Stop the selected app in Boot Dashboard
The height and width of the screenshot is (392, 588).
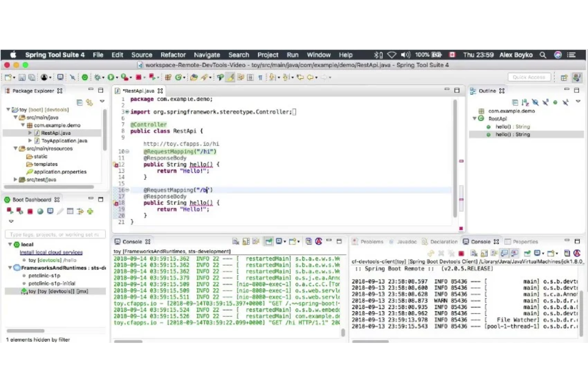(x=30, y=211)
